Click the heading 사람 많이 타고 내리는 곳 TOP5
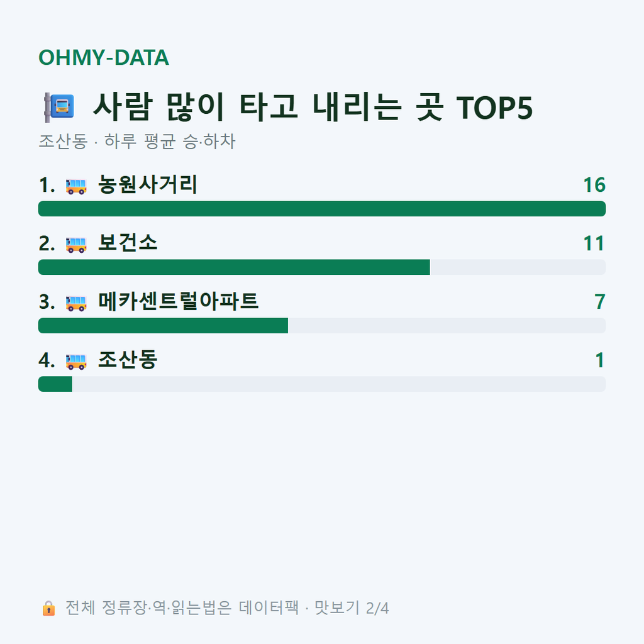Viewport: 644px width, 644px height. [x=313, y=107]
